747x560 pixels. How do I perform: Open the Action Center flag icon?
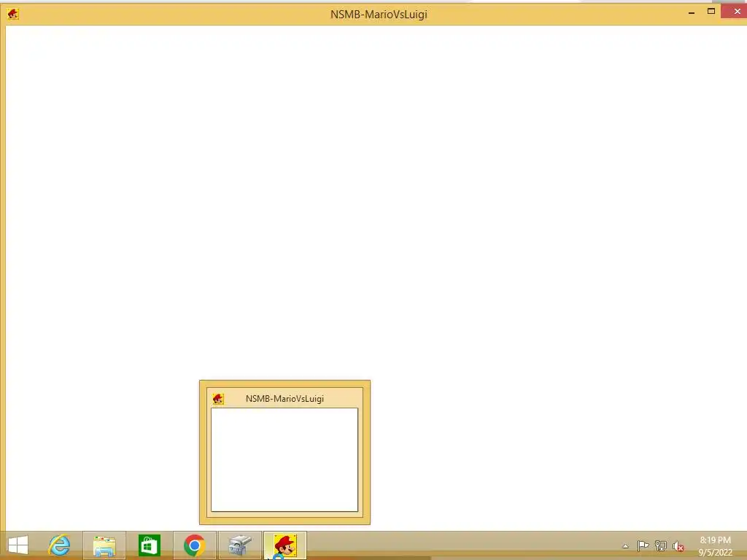tap(643, 545)
